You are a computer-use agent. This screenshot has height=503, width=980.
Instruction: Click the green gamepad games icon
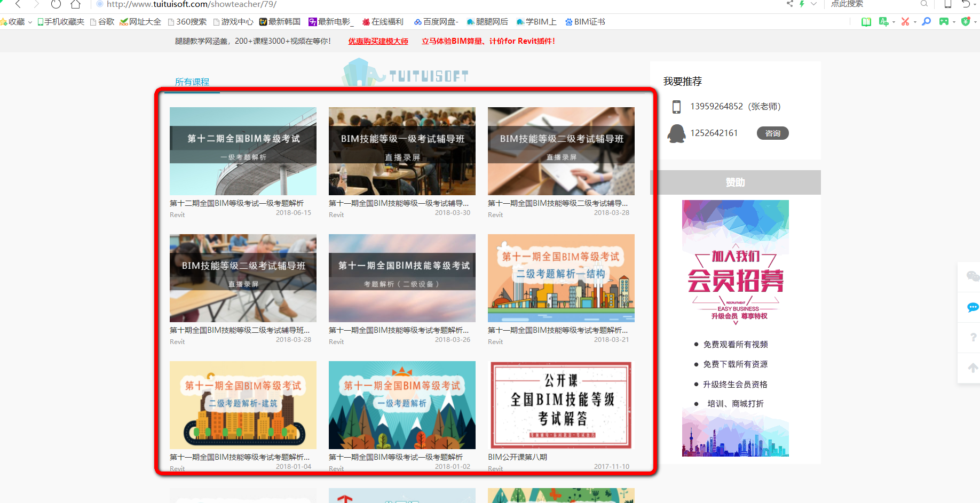(x=944, y=22)
